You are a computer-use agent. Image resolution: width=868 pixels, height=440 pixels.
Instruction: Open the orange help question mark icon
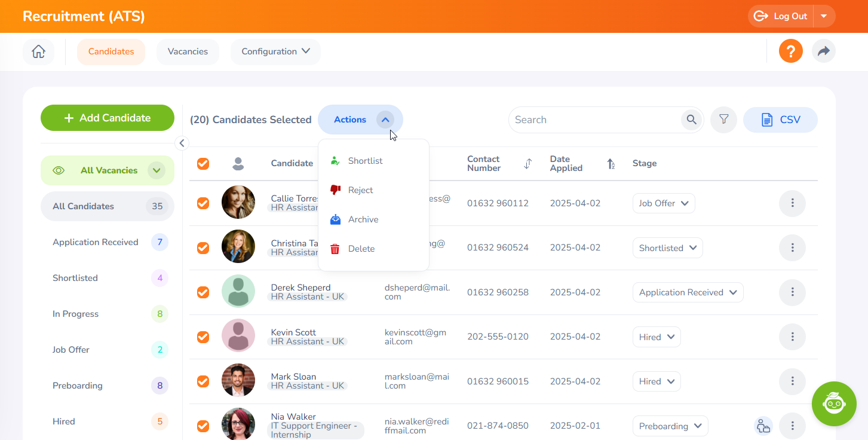[790, 51]
